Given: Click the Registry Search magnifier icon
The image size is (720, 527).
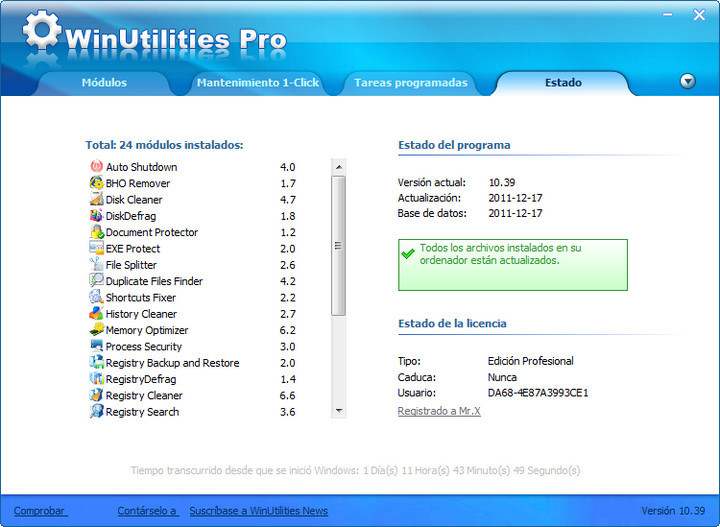Looking at the screenshot, I should [96, 411].
